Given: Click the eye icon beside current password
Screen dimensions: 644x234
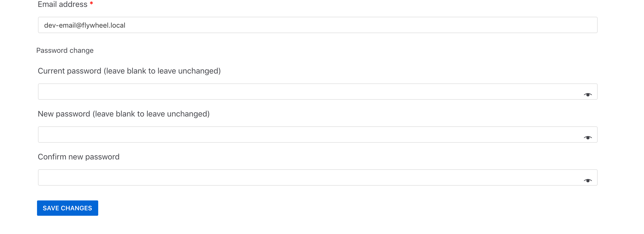Looking at the screenshot, I should (588, 94).
